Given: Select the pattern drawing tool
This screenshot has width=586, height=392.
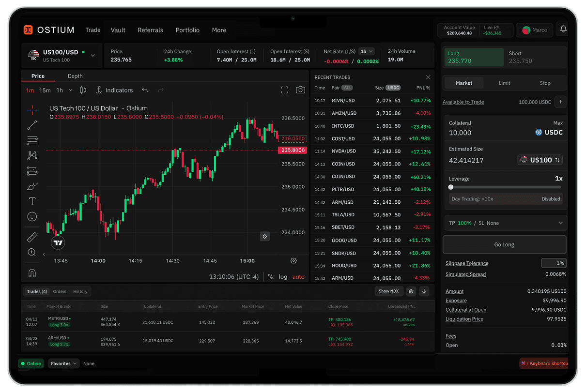Looking at the screenshot, I should coord(32,155).
